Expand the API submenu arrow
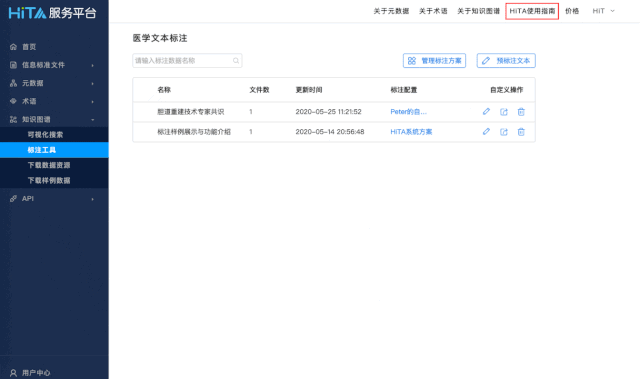 tap(93, 199)
